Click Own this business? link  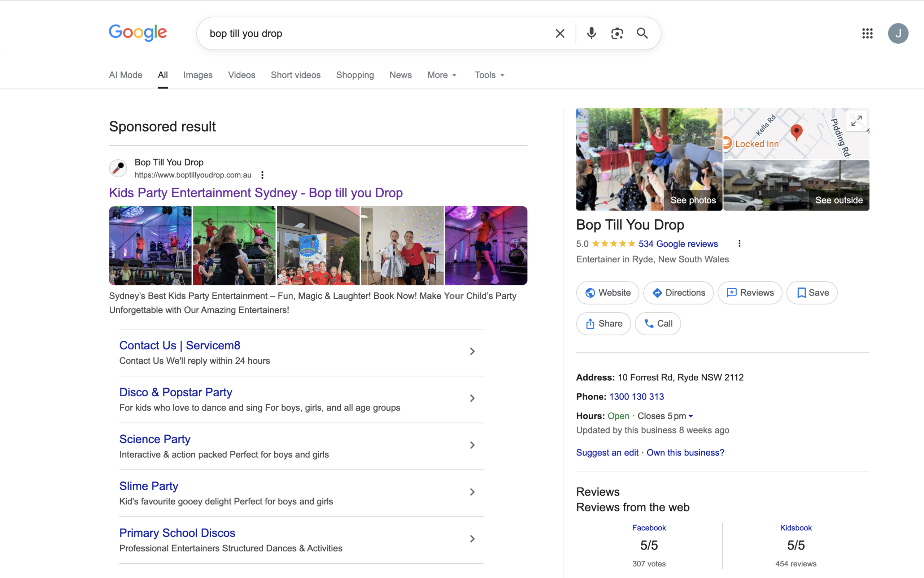click(685, 453)
